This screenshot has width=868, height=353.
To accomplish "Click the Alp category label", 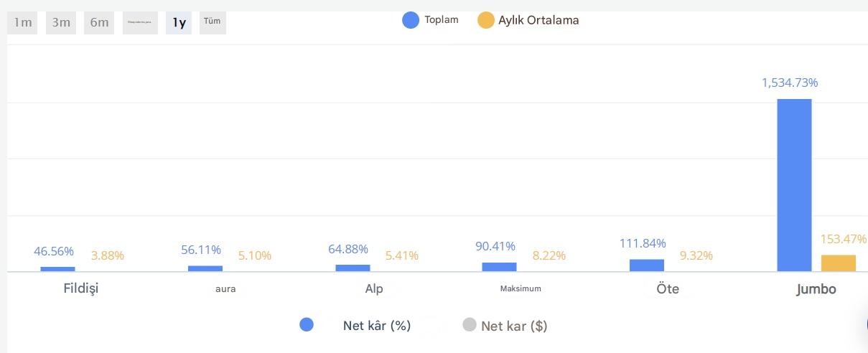I will coord(374,289).
